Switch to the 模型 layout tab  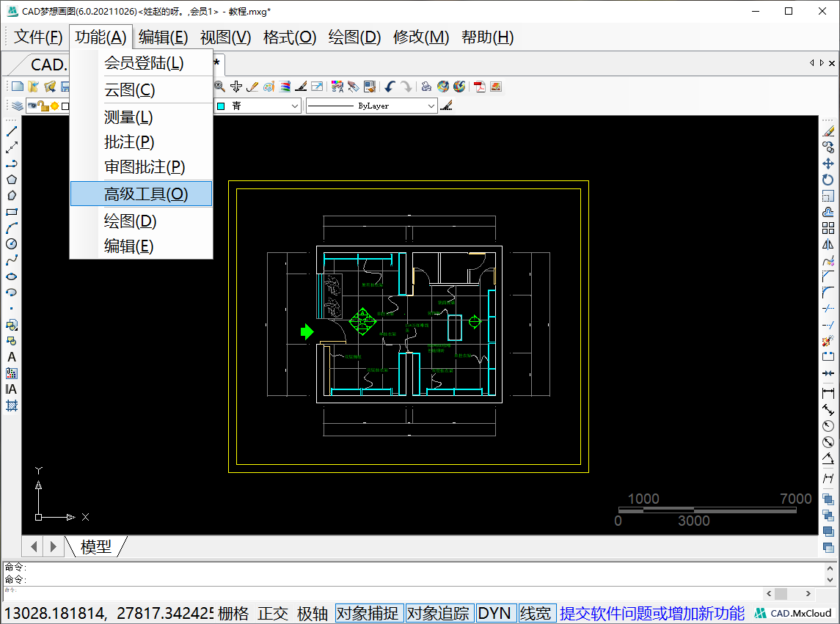(96, 546)
